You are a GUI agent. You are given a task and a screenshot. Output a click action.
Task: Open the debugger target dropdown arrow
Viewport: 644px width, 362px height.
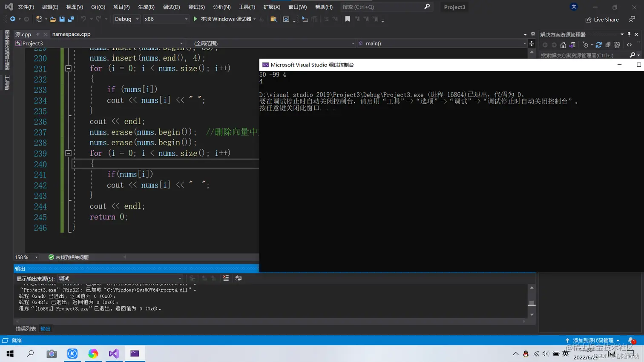coord(255,19)
